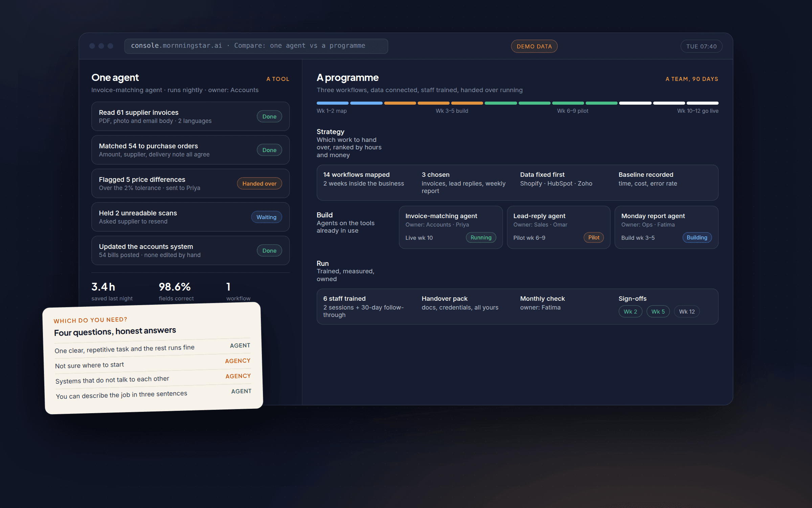The width and height of the screenshot is (812, 508).
Task: Click Monthly check item
Action: (542, 303)
